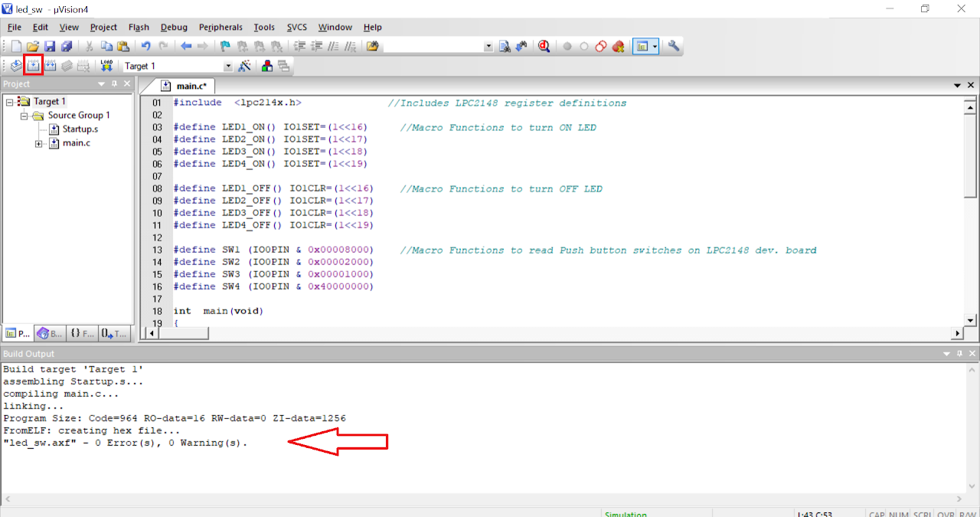
Task: Open the Target 1 selection dropdown
Action: coord(227,67)
